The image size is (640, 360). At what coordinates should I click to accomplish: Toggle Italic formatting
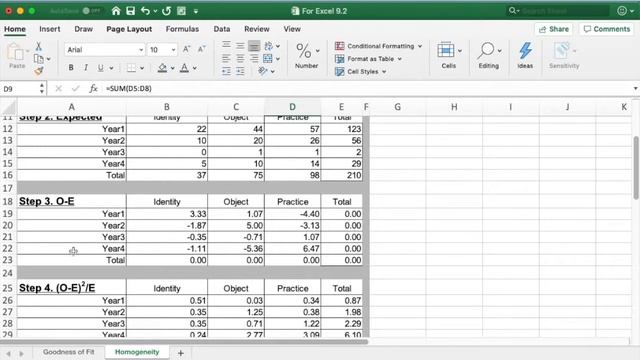pyautogui.click(x=86, y=68)
